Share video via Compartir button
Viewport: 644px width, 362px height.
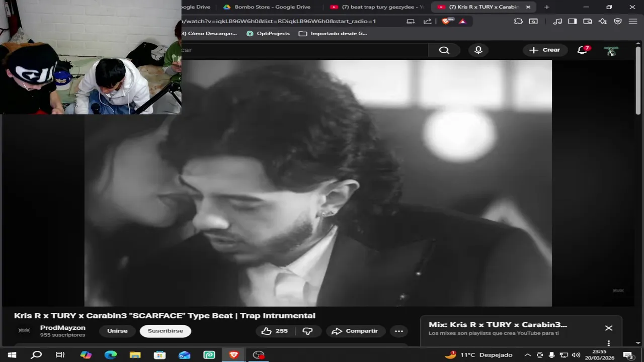(355, 331)
